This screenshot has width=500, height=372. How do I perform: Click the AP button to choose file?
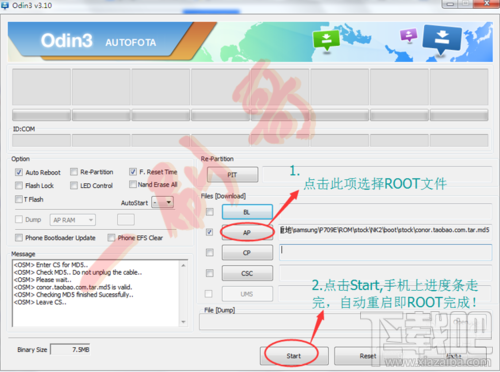coord(247,232)
